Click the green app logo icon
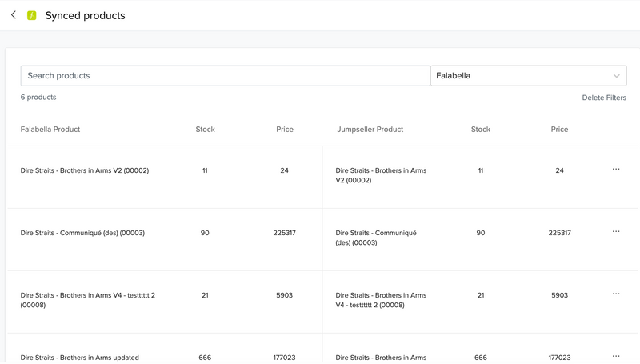Image resolution: width=640 pixels, height=364 pixels. 32,15
